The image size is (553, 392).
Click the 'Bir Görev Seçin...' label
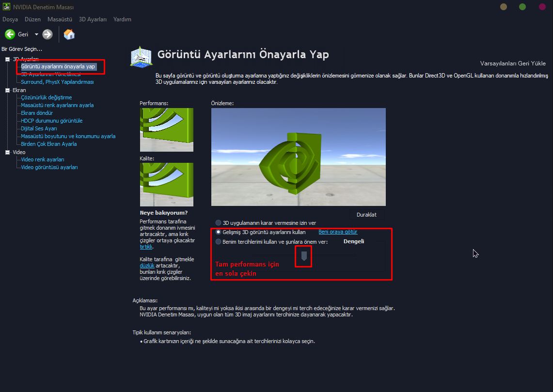click(22, 49)
